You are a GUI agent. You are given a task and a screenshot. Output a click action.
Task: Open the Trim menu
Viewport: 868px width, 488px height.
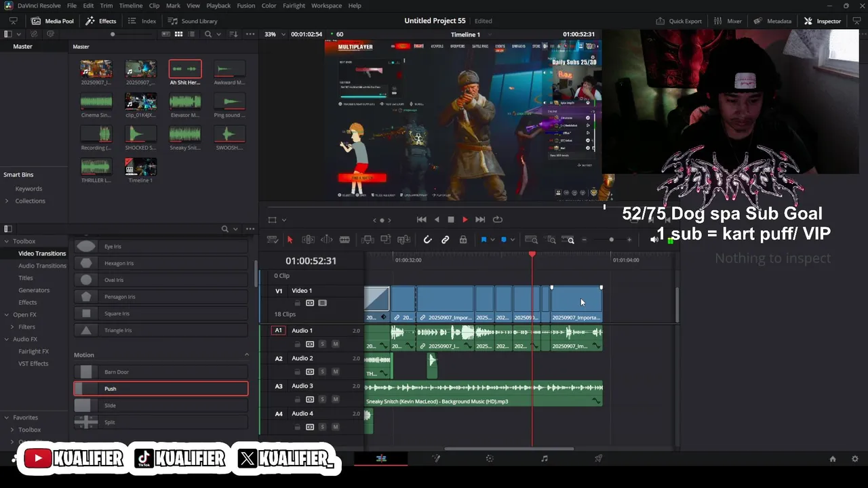[106, 5]
